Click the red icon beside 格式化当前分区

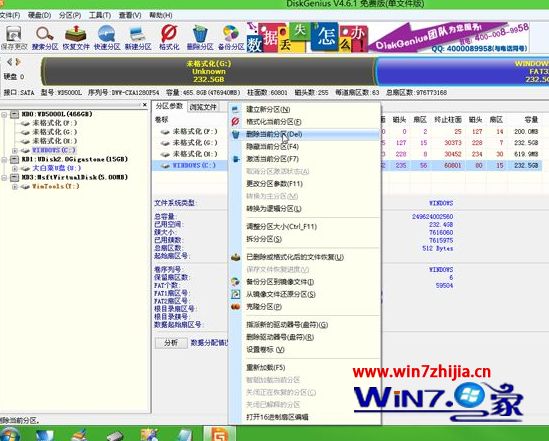pos(235,122)
